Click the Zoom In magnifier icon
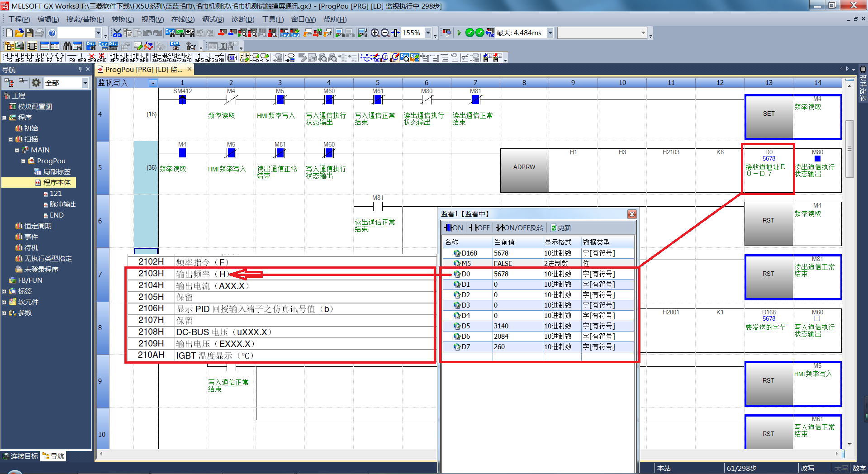The width and height of the screenshot is (868, 474). pos(375,33)
